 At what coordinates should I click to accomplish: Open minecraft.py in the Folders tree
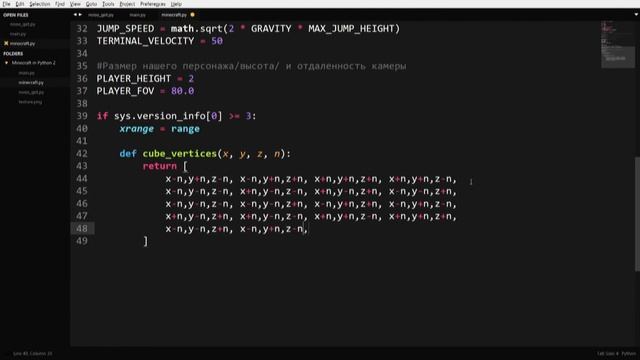31,82
